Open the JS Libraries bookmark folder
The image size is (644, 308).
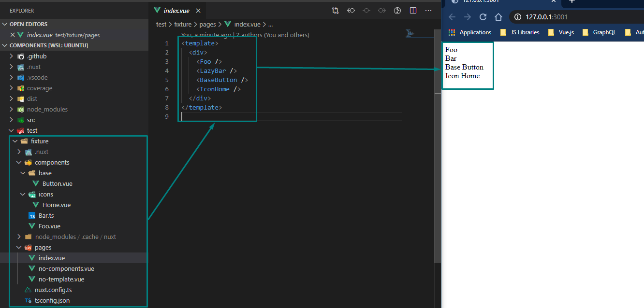click(x=519, y=32)
